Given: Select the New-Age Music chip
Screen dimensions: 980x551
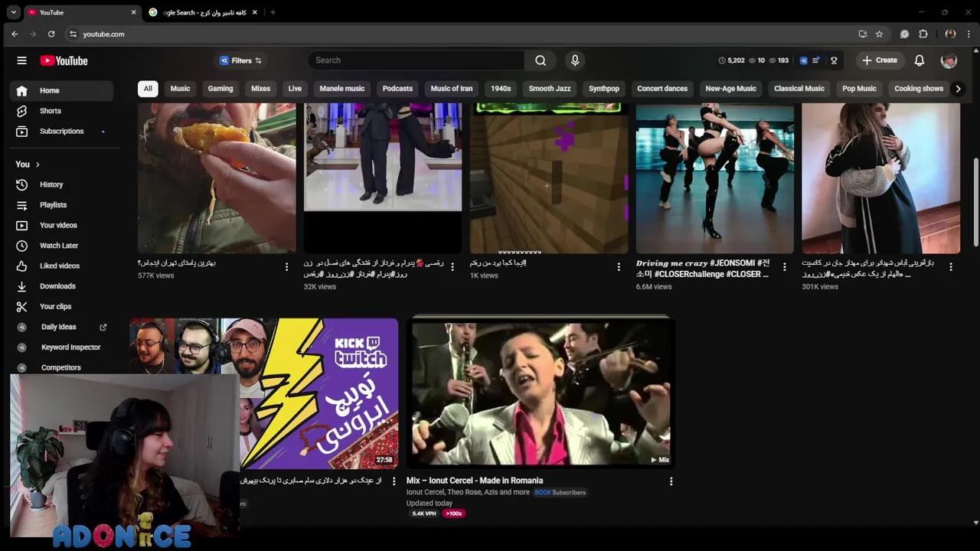Looking at the screenshot, I should coord(730,89).
